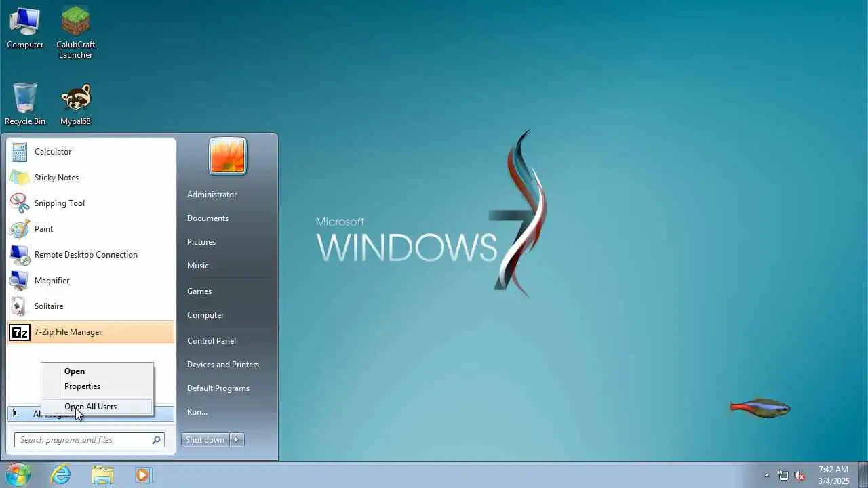Click the Solitaire cards icon
This screenshot has width=868, height=488.
(19, 306)
